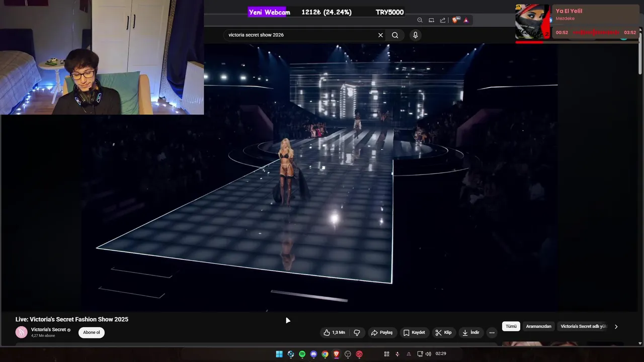Click the page's vertical scrollbar down arrow
The height and width of the screenshot is (362, 644).
point(640,343)
